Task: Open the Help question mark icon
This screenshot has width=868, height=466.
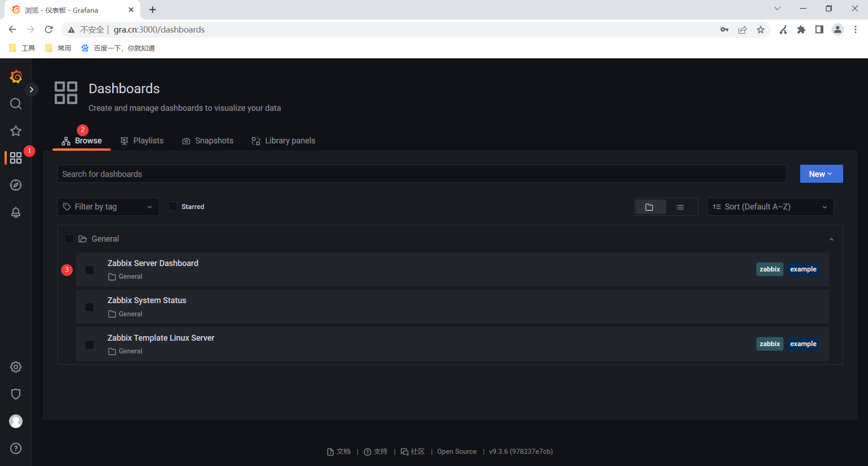Action: coord(16,448)
